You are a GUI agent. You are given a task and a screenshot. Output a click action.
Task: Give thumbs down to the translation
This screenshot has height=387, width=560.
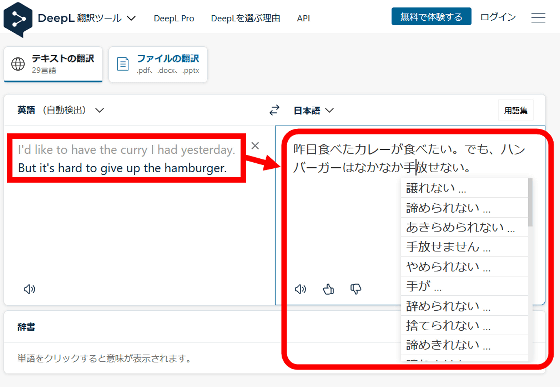(x=356, y=289)
